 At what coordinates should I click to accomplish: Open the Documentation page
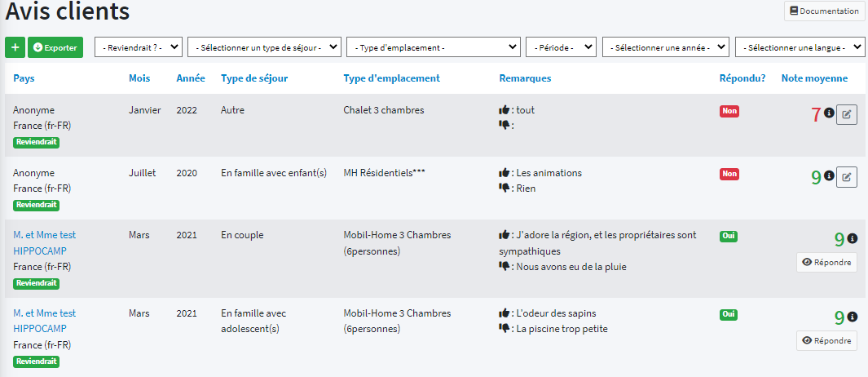823,11
